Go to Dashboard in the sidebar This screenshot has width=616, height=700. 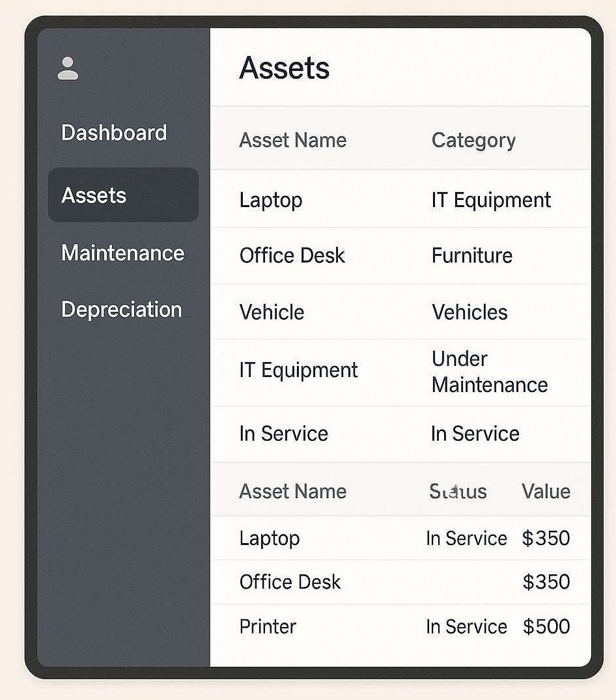point(114,133)
